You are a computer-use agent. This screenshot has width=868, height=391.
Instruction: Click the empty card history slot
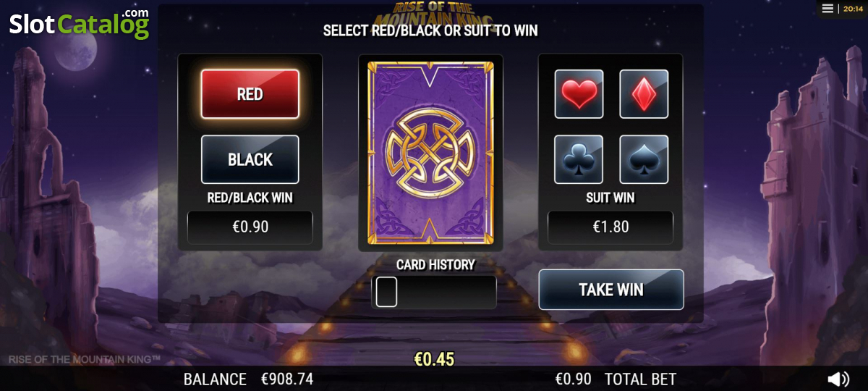point(387,292)
